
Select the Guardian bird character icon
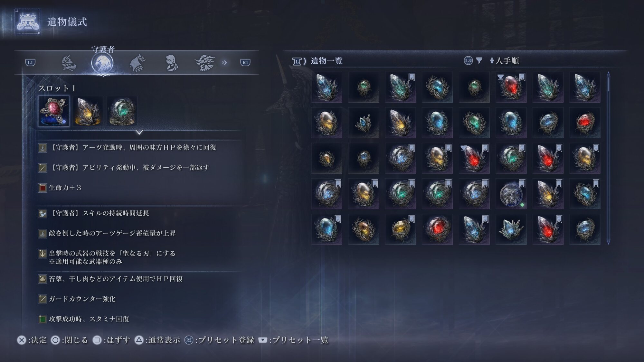[102, 63]
